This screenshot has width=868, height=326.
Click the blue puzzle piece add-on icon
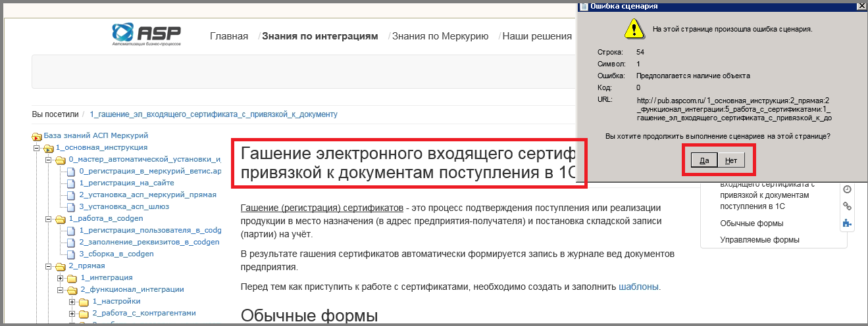[x=848, y=223]
